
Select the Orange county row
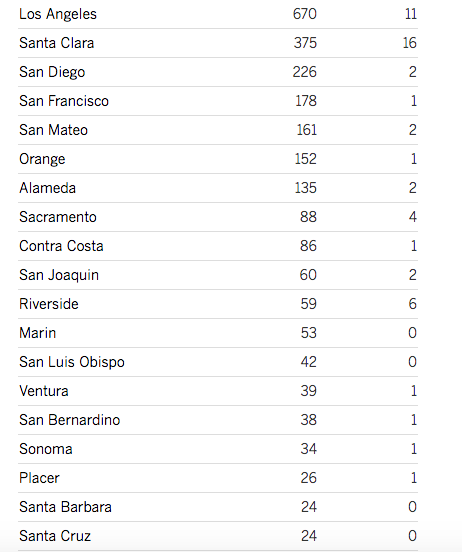218,159
